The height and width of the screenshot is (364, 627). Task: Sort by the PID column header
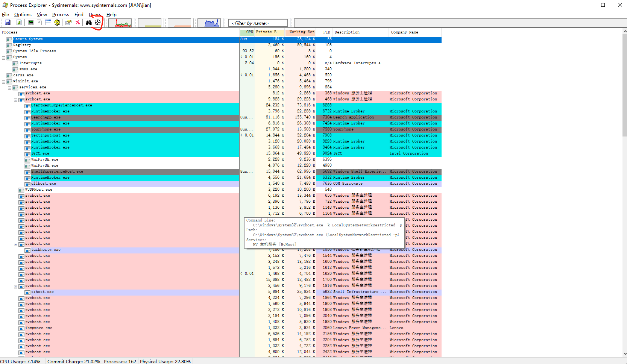point(324,32)
